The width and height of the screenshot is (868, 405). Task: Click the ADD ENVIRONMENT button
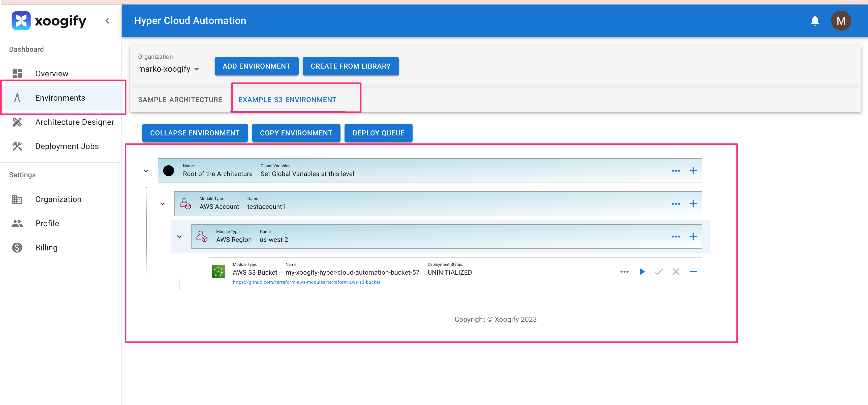point(256,66)
